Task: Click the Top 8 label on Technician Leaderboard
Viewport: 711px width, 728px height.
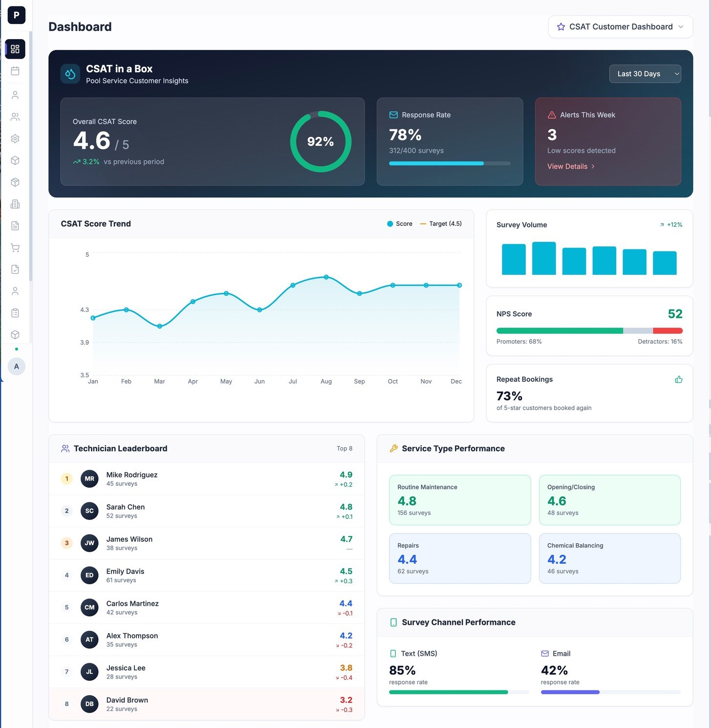Action: pyautogui.click(x=345, y=448)
